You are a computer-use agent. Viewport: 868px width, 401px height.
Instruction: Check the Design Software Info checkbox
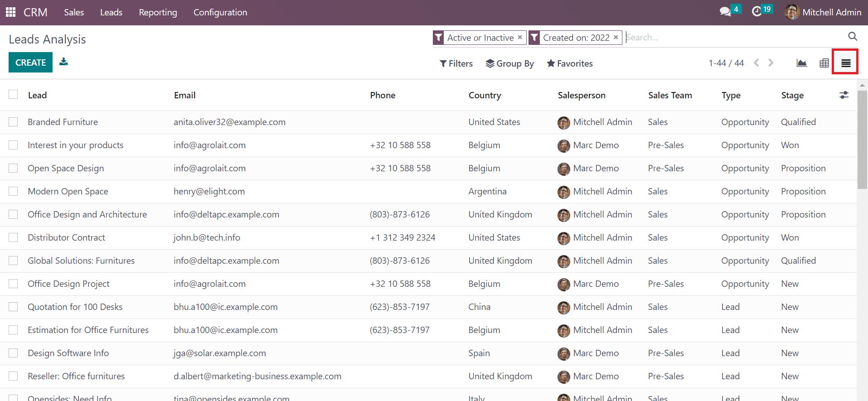click(x=13, y=353)
